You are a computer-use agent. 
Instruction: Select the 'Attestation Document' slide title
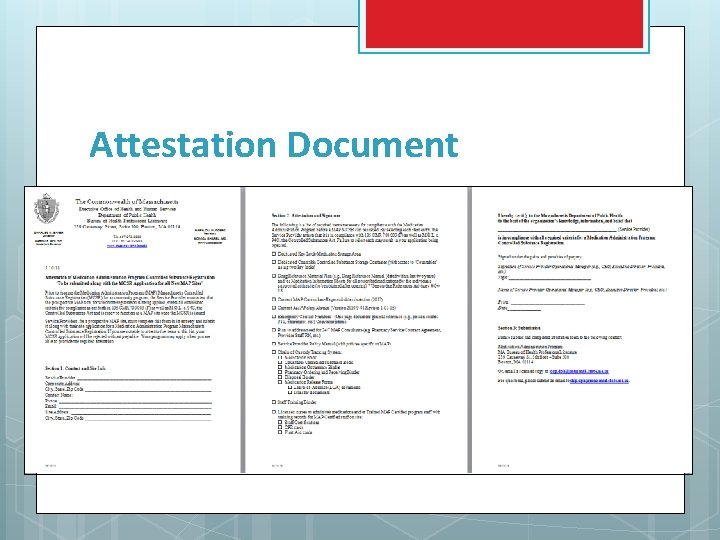click(x=274, y=145)
